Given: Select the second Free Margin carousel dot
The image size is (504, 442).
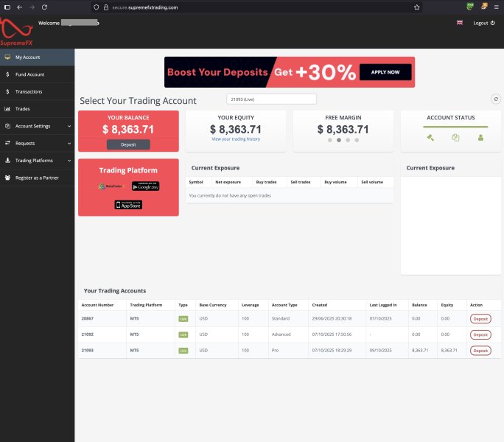Looking at the screenshot, I should [338, 139].
